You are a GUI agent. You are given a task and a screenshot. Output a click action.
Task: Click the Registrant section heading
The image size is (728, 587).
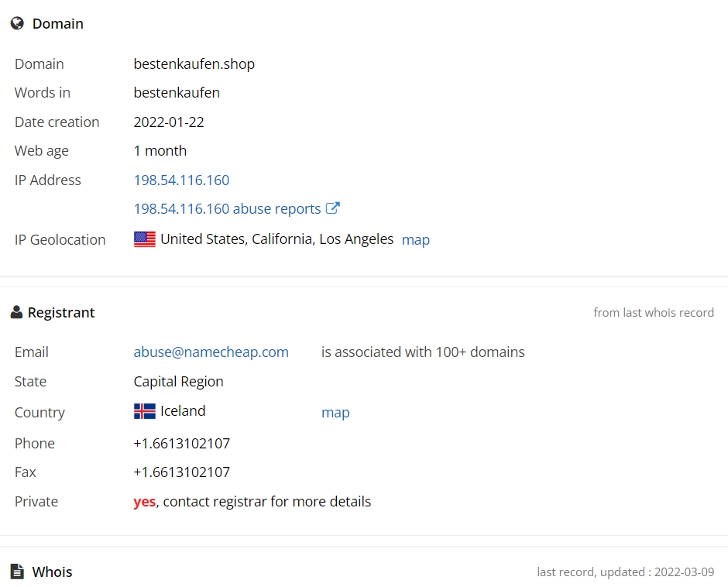[x=61, y=313]
